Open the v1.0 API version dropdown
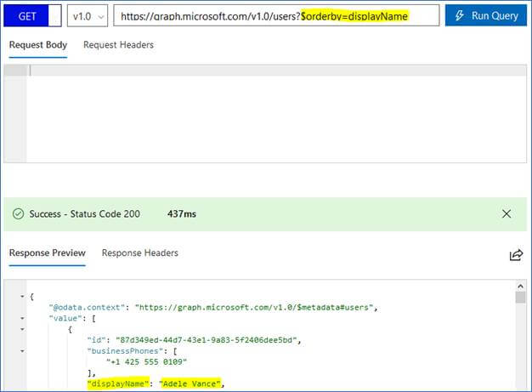Image resolution: width=532 pixels, height=392 pixels. click(88, 15)
